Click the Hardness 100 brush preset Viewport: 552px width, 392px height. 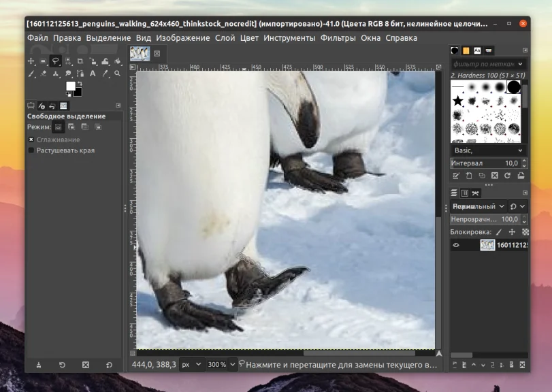[513, 87]
